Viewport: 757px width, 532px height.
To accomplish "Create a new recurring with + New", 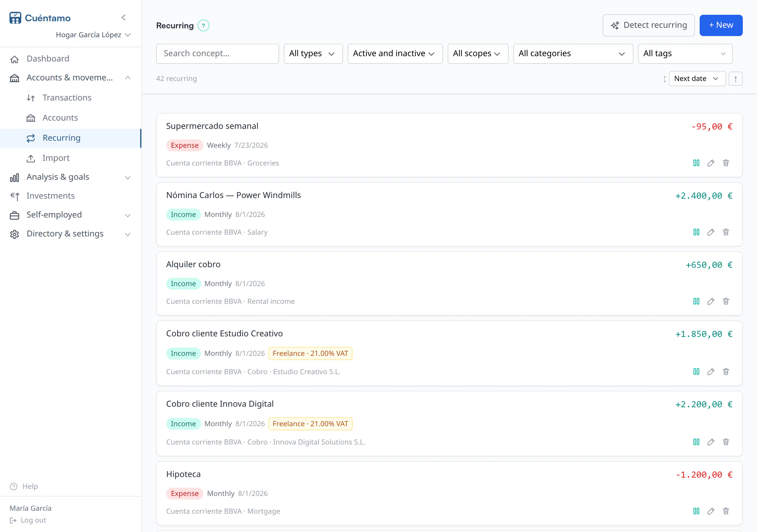I will [x=721, y=25].
